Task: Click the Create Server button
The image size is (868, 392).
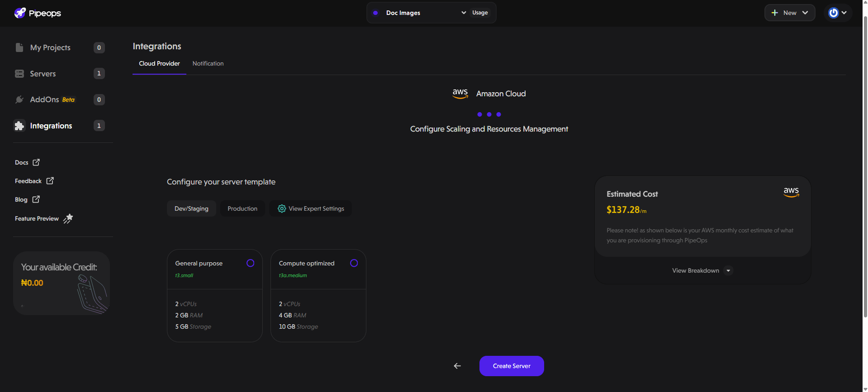Action: (512, 366)
